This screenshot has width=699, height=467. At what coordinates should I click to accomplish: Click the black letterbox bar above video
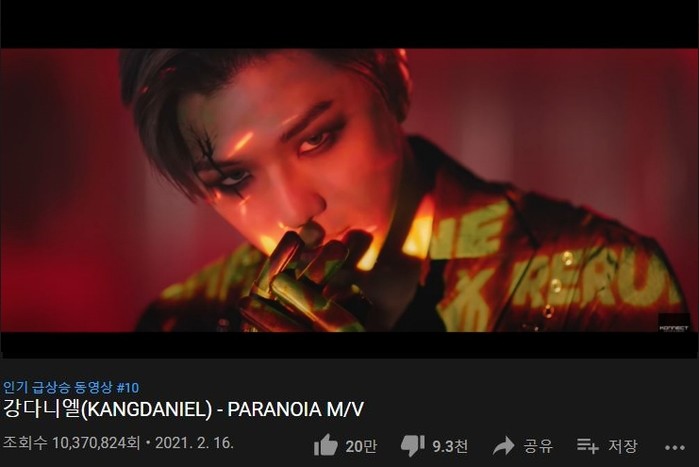coord(350,24)
